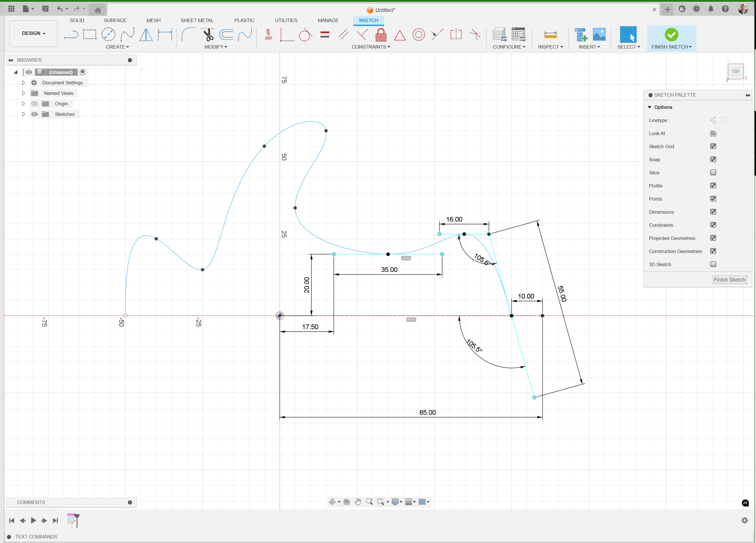Enable the Slice option
Viewport: 756px width, 543px height.
click(713, 172)
